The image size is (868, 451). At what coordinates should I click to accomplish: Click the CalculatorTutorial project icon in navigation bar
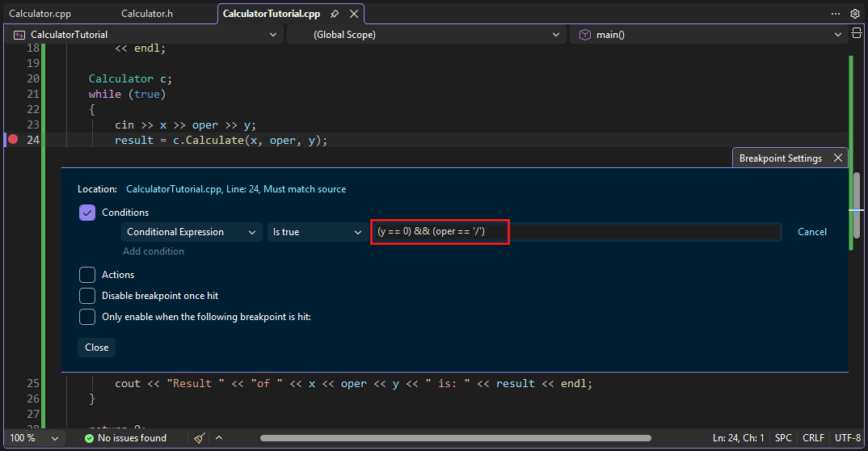[x=19, y=35]
